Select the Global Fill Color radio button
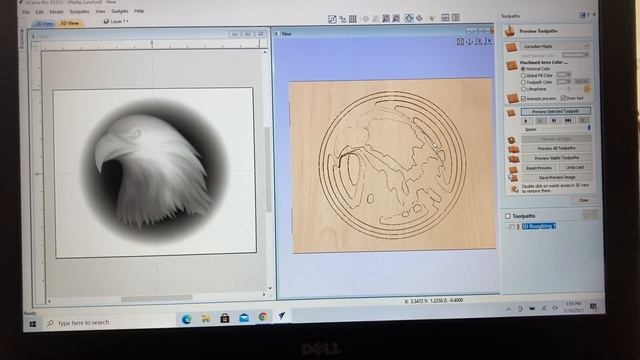 tap(523, 76)
